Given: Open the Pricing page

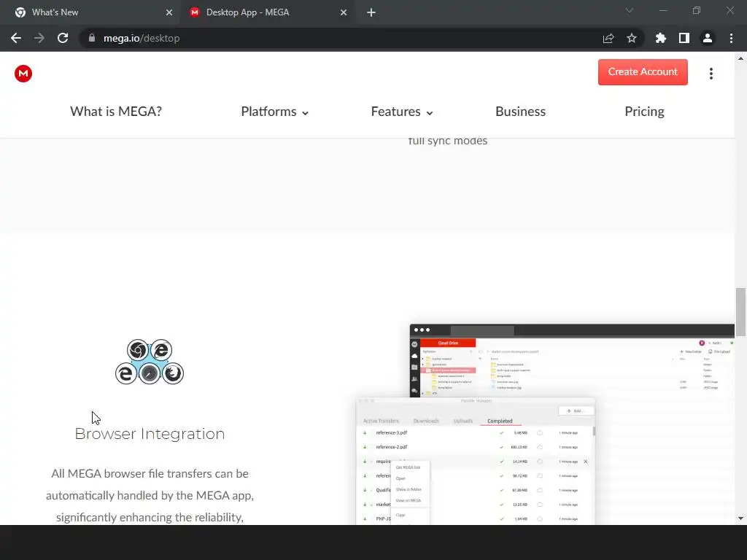Looking at the screenshot, I should [x=644, y=112].
